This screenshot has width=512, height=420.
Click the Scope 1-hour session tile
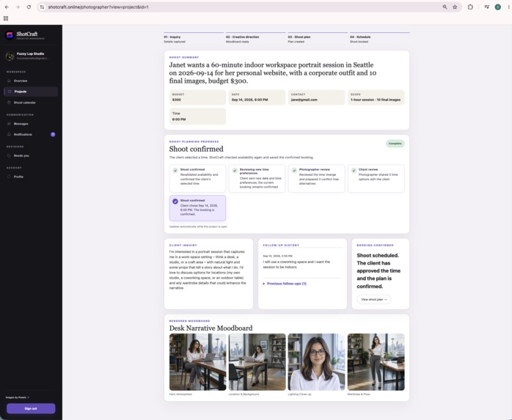[x=376, y=97]
